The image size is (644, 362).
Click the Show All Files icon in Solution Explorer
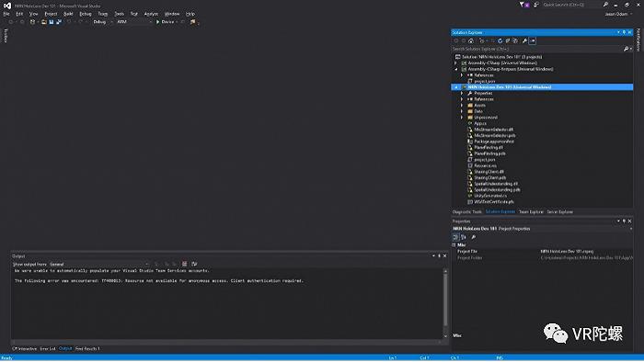[515, 40]
